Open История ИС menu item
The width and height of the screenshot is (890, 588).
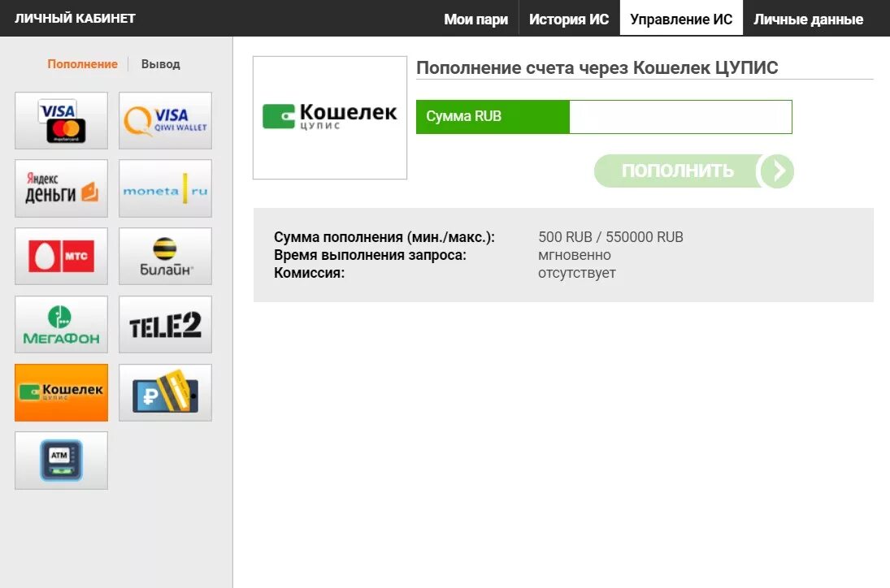coord(569,19)
